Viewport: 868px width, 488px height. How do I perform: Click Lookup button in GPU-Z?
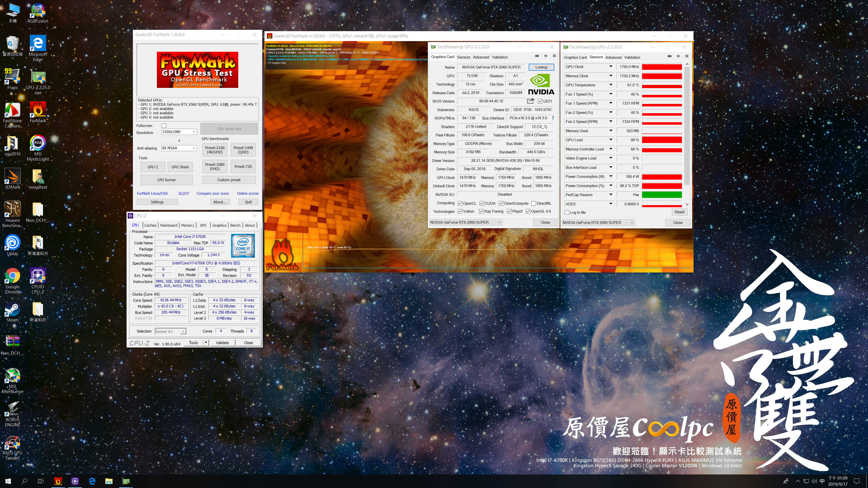pyautogui.click(x=541, y=67)
